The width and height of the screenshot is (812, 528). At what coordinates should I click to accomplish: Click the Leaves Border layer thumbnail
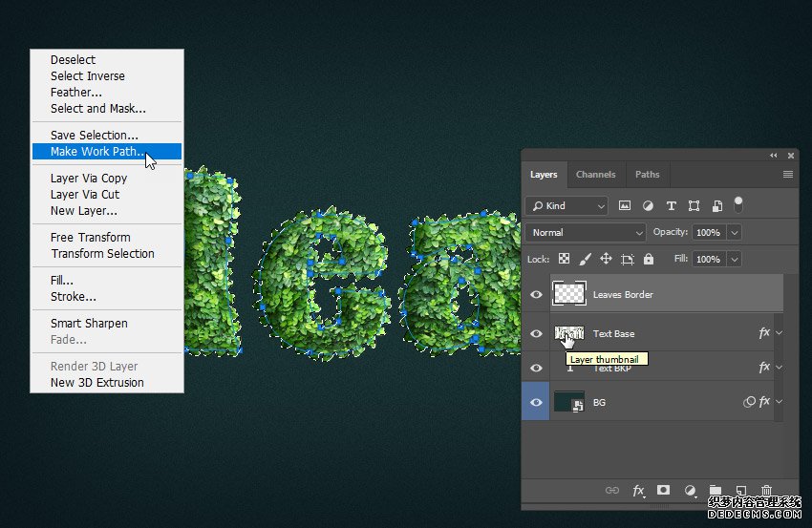(569, 293)
